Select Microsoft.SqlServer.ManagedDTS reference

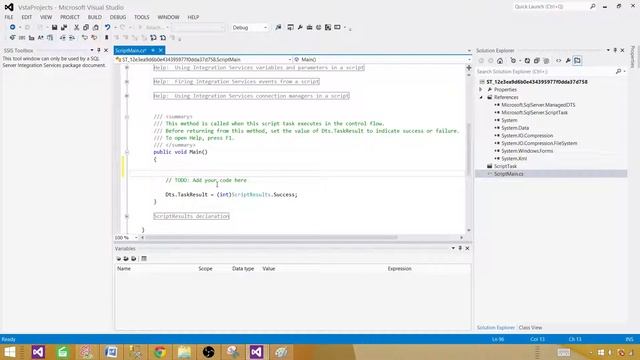[538, 105]
